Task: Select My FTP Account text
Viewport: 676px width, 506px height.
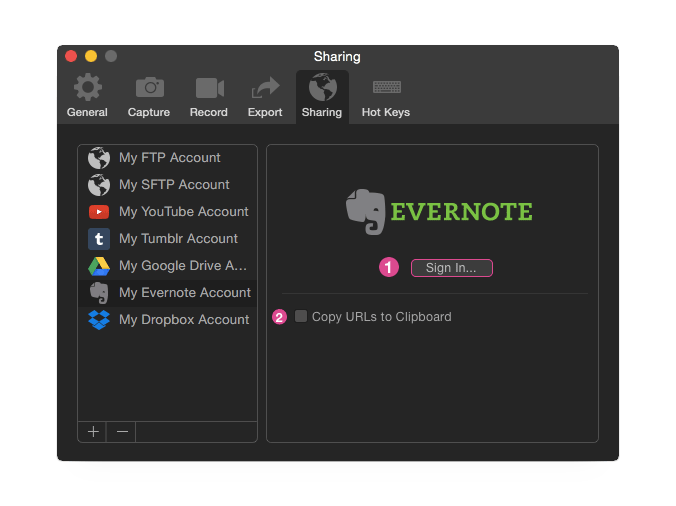Action: tap(169, 158)
